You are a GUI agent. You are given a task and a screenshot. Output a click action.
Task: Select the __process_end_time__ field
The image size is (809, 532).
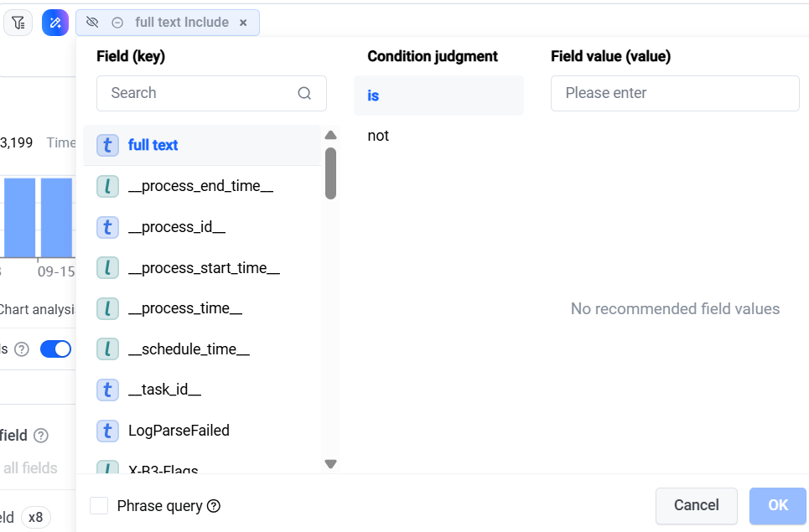click(202, 186)
